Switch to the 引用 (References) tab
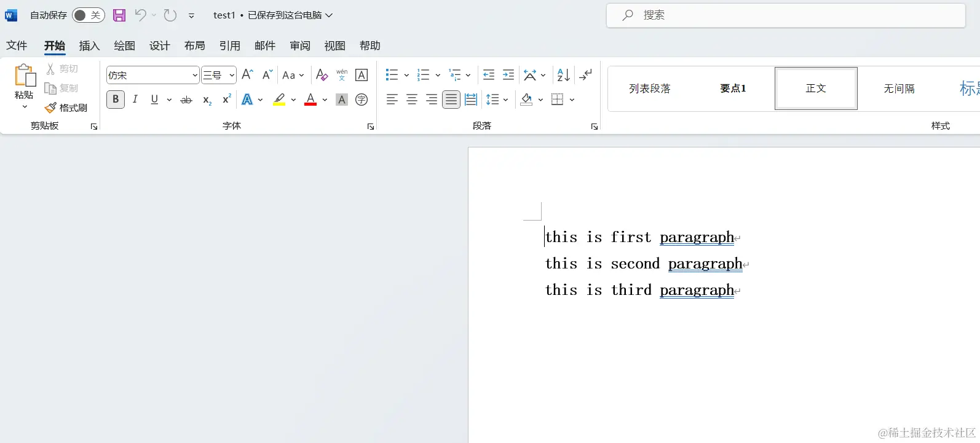Screen dimensions: 980x443 229,45
